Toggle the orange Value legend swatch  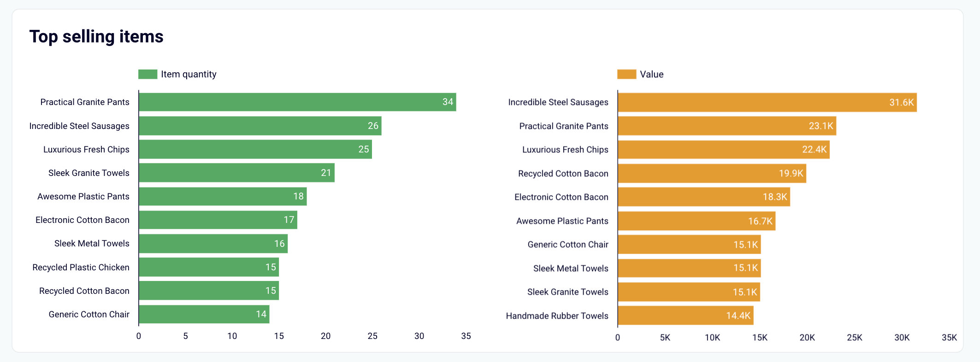point(626,74)
